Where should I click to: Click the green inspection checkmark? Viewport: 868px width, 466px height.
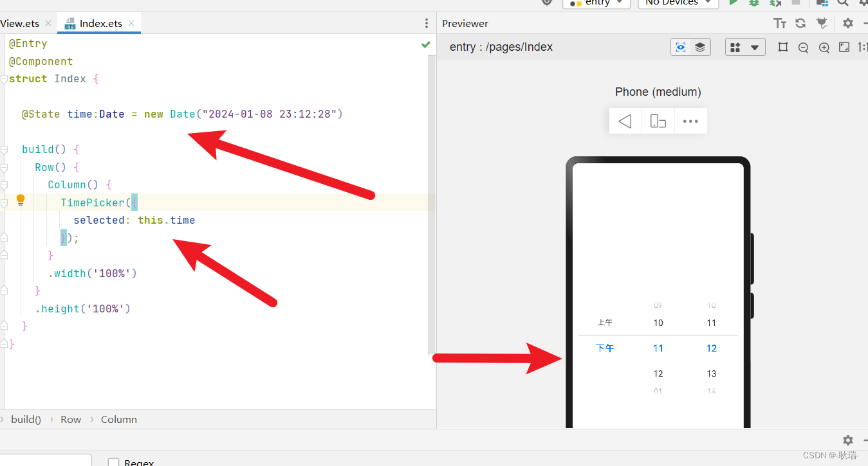[x=425, y=44]
